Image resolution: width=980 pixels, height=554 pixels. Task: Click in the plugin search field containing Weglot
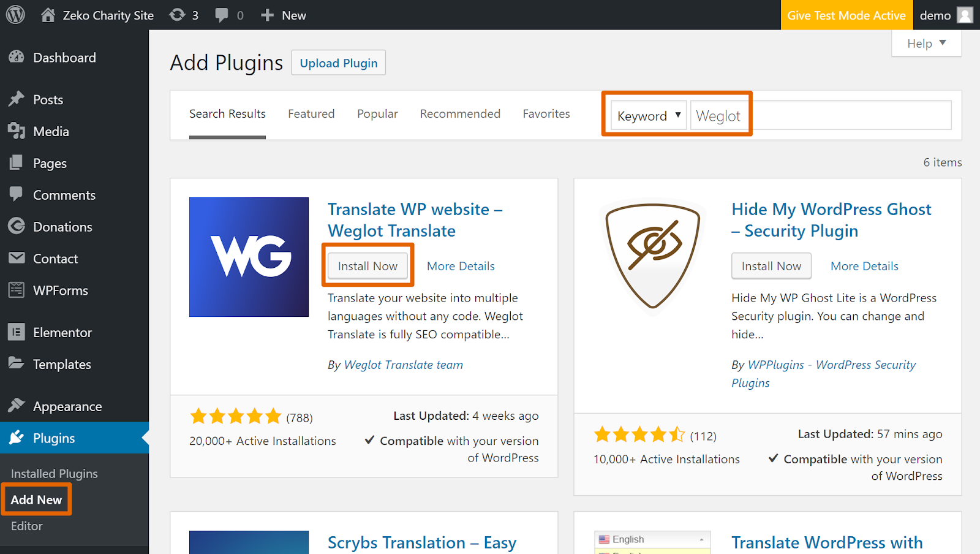[x=821, y=115]
